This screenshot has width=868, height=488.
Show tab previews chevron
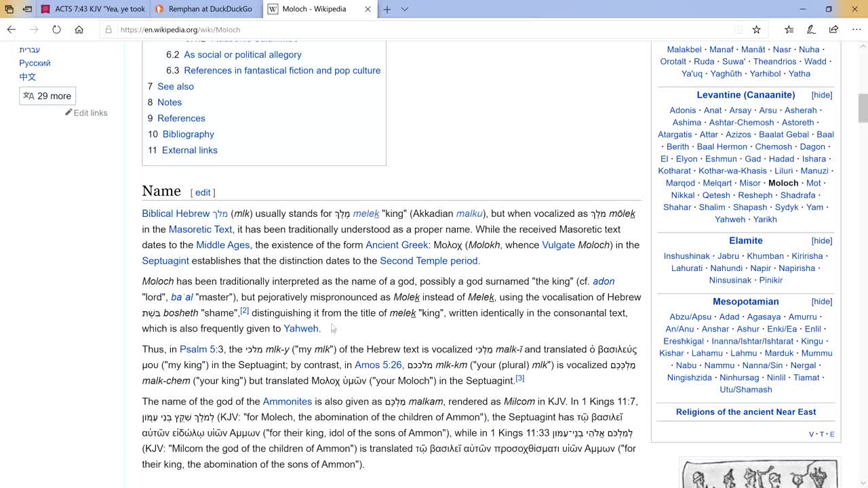405,9
